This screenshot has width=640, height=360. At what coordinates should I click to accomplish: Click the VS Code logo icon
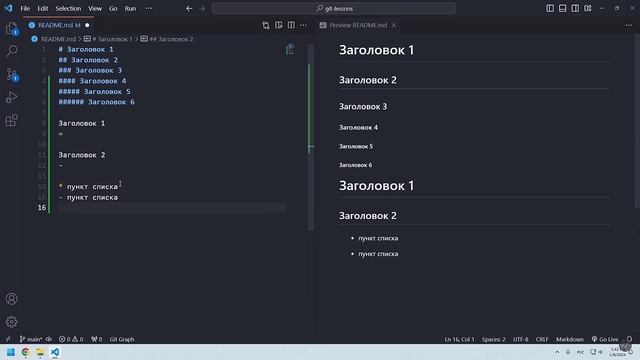point(9,8)
